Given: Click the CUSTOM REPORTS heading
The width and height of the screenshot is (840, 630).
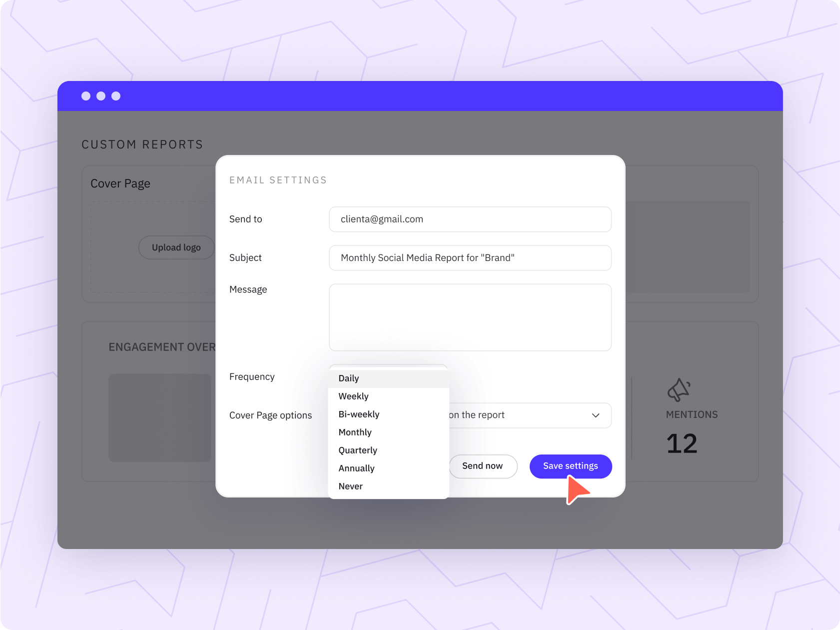Looking at the screenshot, I should pyautogui.click(x=142, y=144).
